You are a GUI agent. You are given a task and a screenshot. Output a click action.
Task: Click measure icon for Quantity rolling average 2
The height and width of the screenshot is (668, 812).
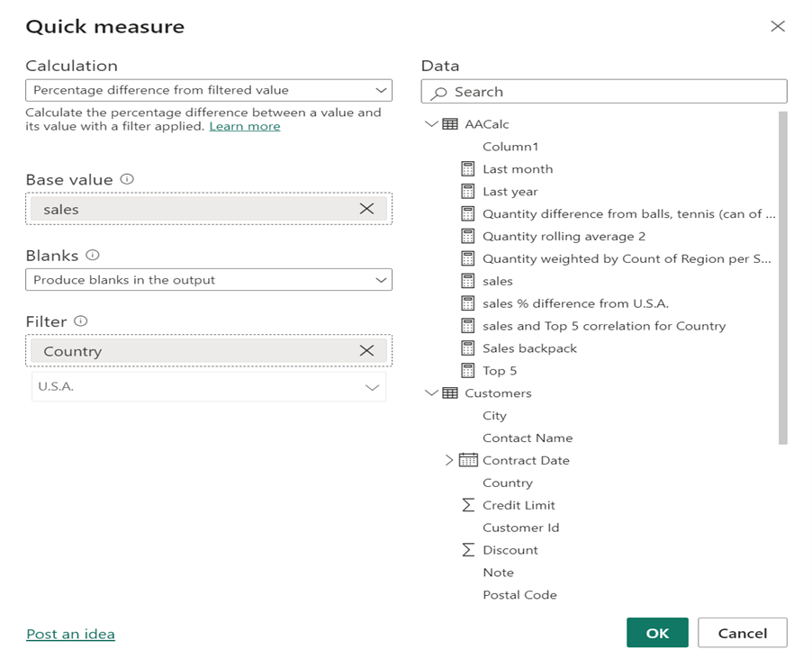(467, 236)
